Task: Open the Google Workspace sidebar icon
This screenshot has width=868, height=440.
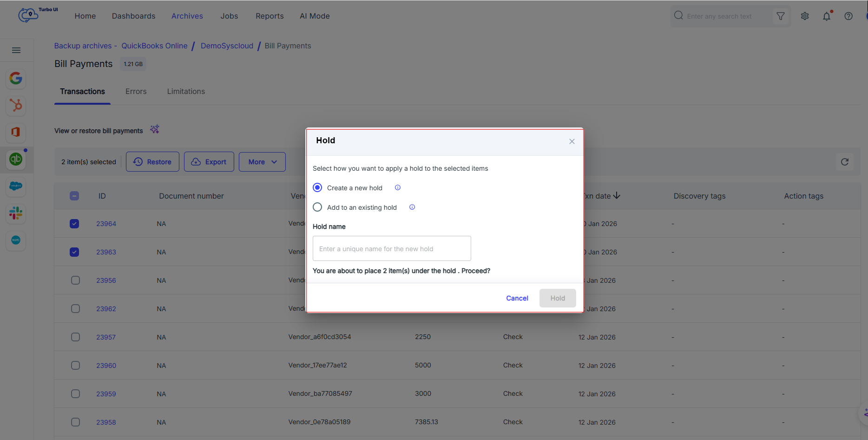Action: (16, 78)
